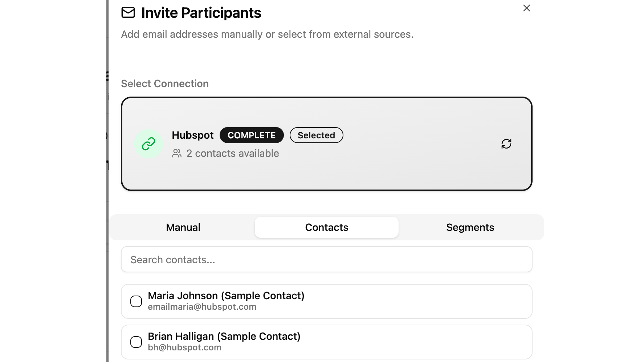Click the Selected badge on Hubspot
Screen dimensions: 644x362
tap(316, 135)
